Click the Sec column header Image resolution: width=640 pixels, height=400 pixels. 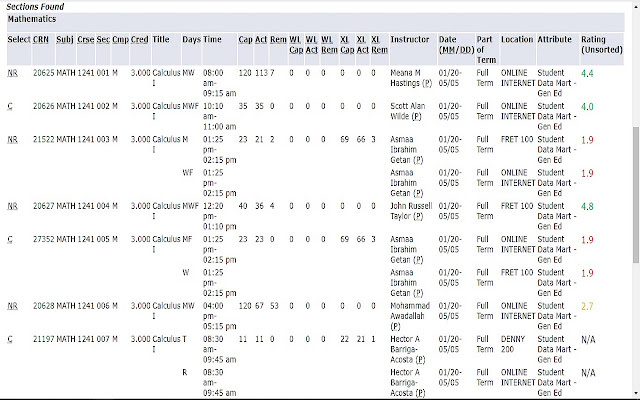tap(103, 40)
